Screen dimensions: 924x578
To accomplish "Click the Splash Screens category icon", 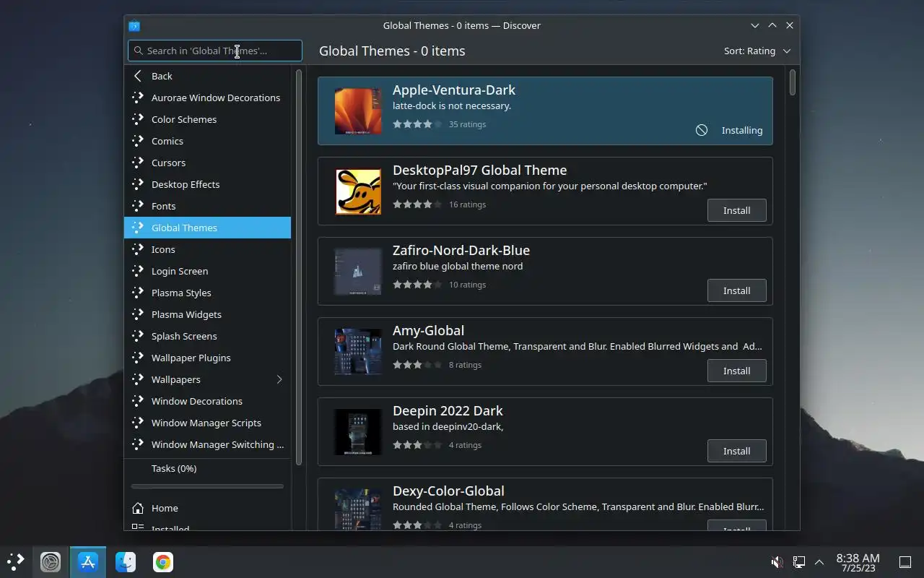I will (x=138, y=336).
